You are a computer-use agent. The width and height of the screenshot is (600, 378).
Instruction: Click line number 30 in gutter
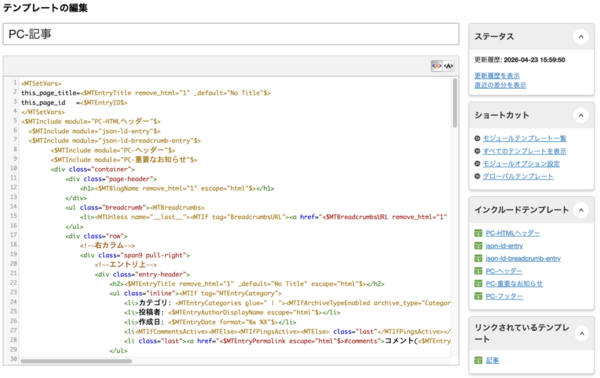pos(13,359)
